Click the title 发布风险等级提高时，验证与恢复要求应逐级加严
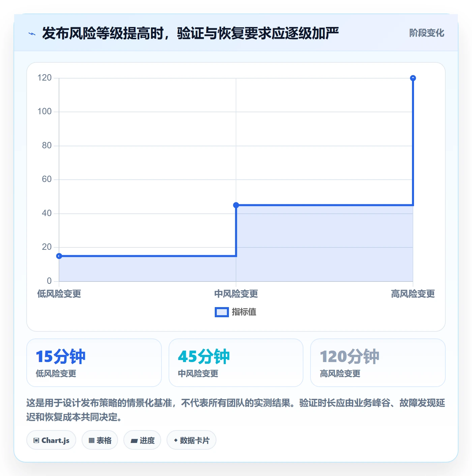The width and height of the screenshot is (472, 476). click(x=190, y=33)
